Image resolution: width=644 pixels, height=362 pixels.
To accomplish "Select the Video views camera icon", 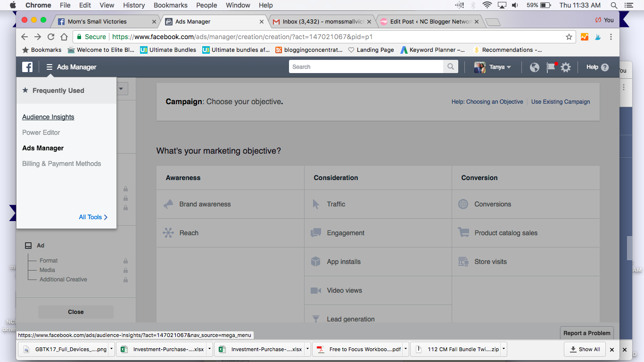I will click(x=316, y=290).
